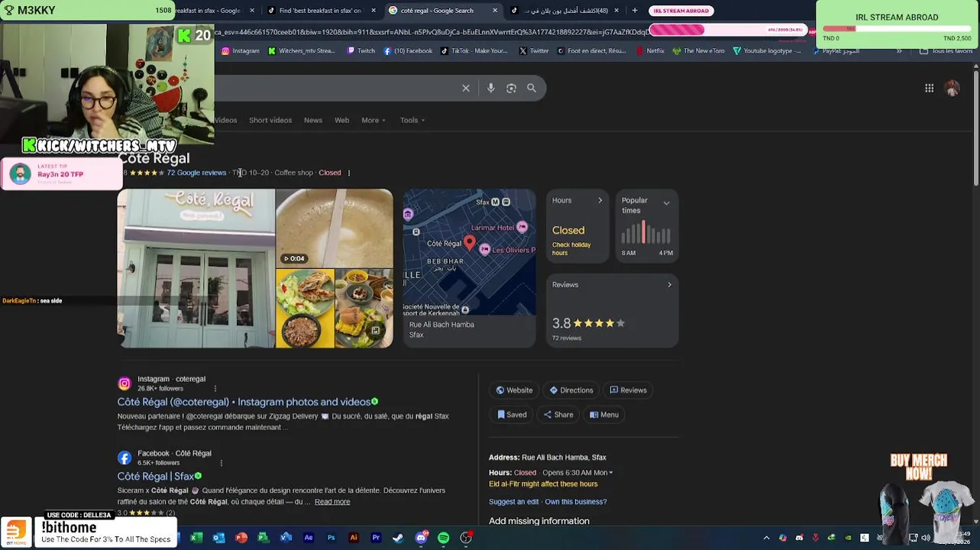The height and width of the screenshot is (550, 980).
Task: Click the Share button
Action: click(558, 415)
